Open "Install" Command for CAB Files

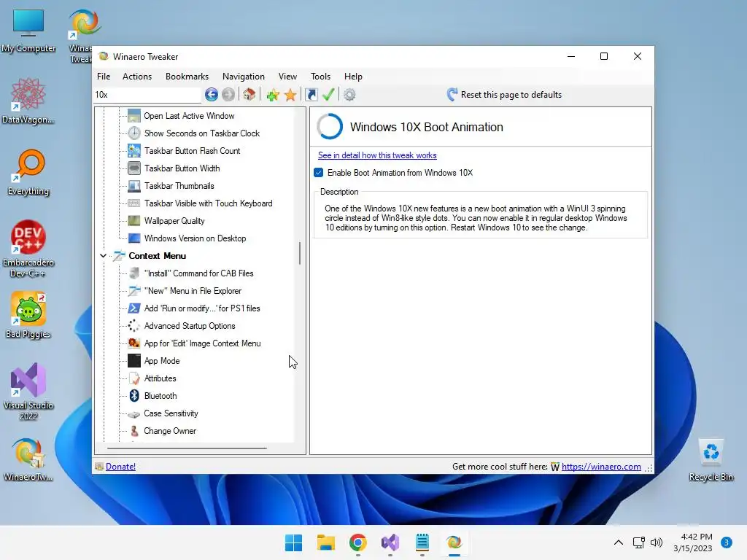pos(198,273)
